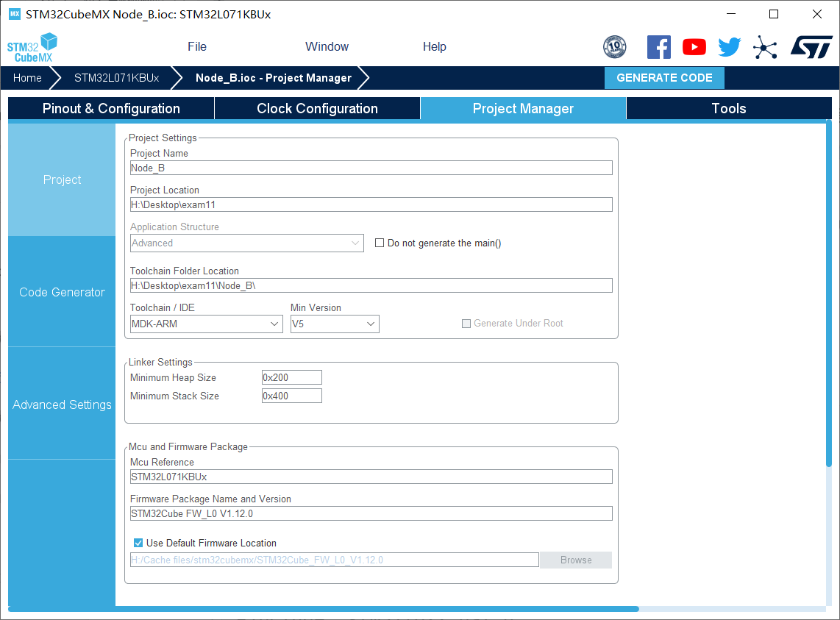Click the MX app icon in title bar
The height and width of the screenshot is (620, 840).
15,14
